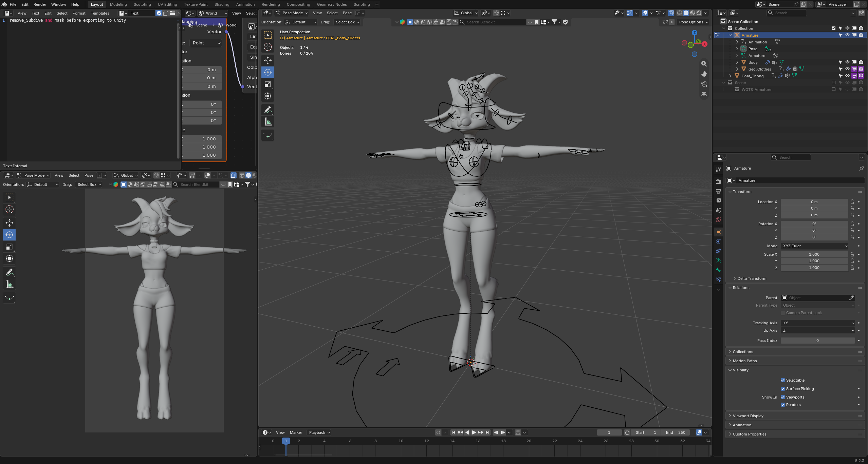Switch perspective/orthographic with the grid gizmo icon
This screenshot has height=464, width=868.
point(704,94)
